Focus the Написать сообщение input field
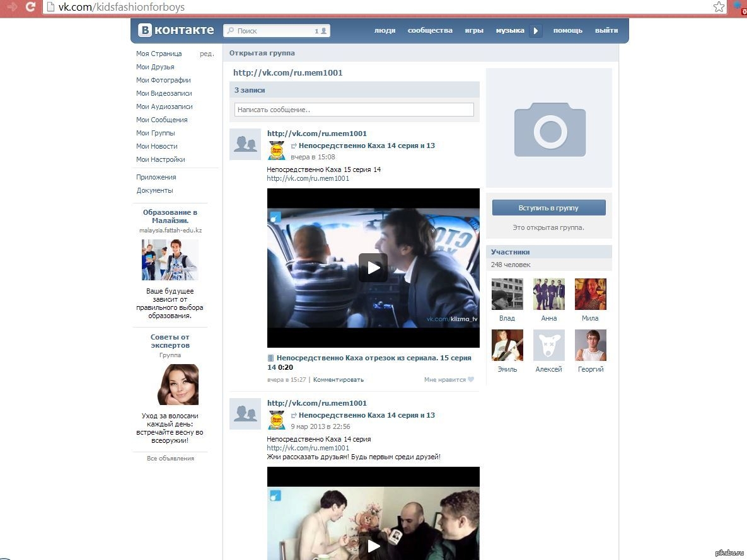 click(354, 110)
